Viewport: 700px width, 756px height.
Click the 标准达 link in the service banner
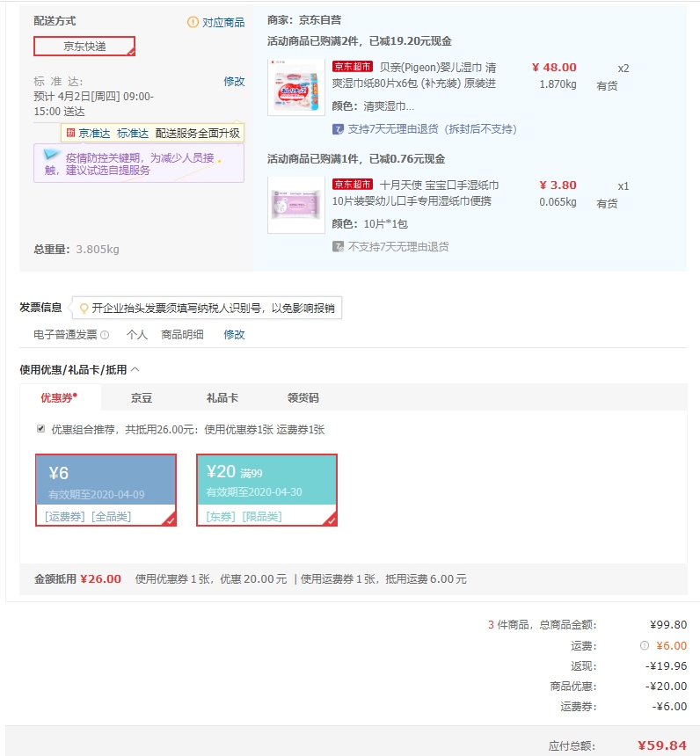click(x=132, y=133)
